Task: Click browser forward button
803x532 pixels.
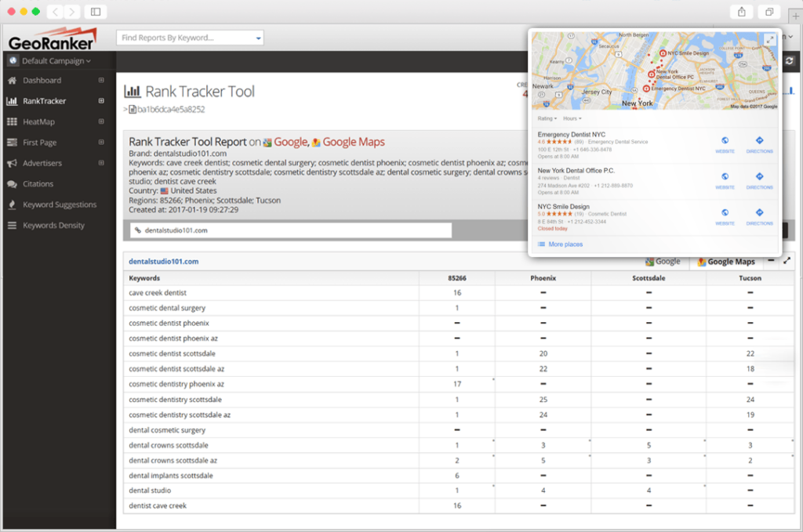Action: pyautogui.click(x=72, y=11)
